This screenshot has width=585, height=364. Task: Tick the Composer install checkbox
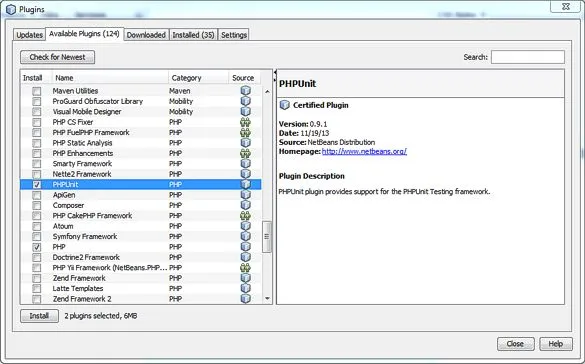[37, 205]
